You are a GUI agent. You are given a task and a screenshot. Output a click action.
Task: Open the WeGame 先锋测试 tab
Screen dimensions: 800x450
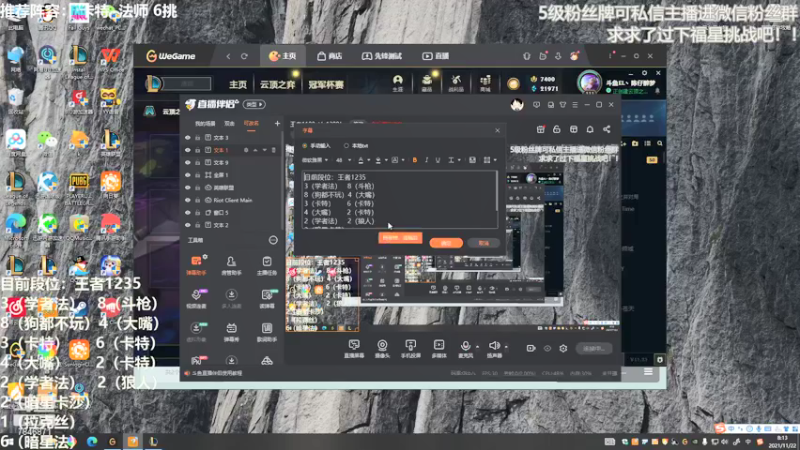(382, 56)
